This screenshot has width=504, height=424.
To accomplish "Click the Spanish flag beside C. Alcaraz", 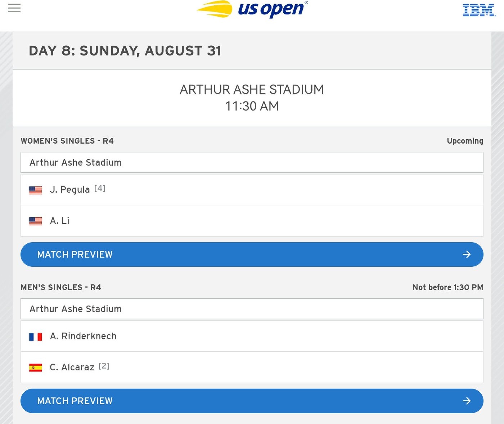I will pos(36,367).
